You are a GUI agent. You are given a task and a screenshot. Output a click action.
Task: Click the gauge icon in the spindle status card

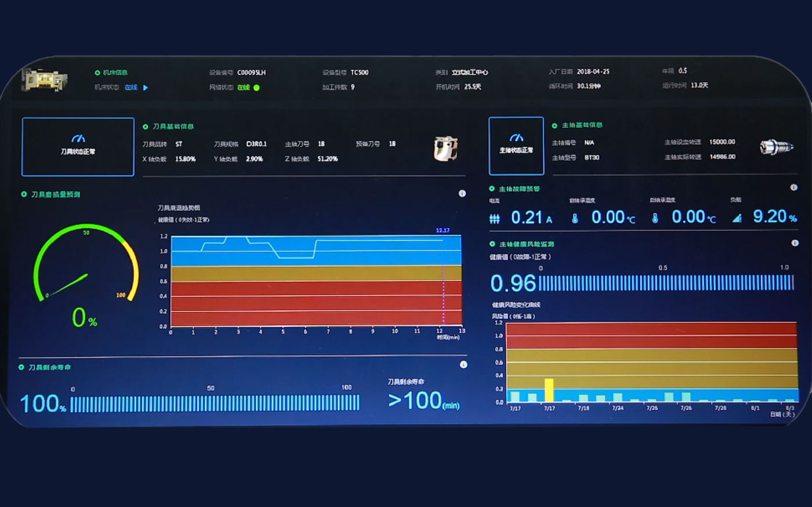516,137
